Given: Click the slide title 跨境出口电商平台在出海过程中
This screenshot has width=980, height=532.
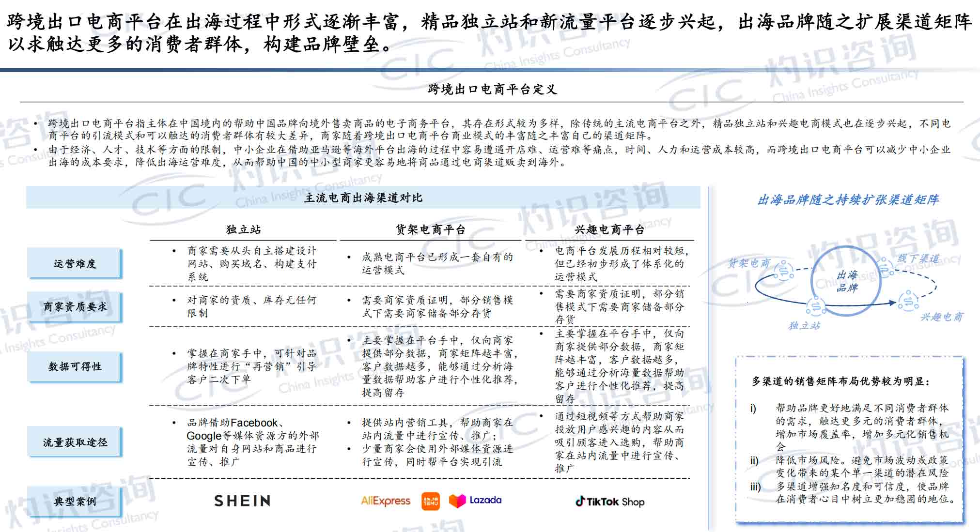Looking at the screenshot, I should pyautogui.click(x=489, y=32).
